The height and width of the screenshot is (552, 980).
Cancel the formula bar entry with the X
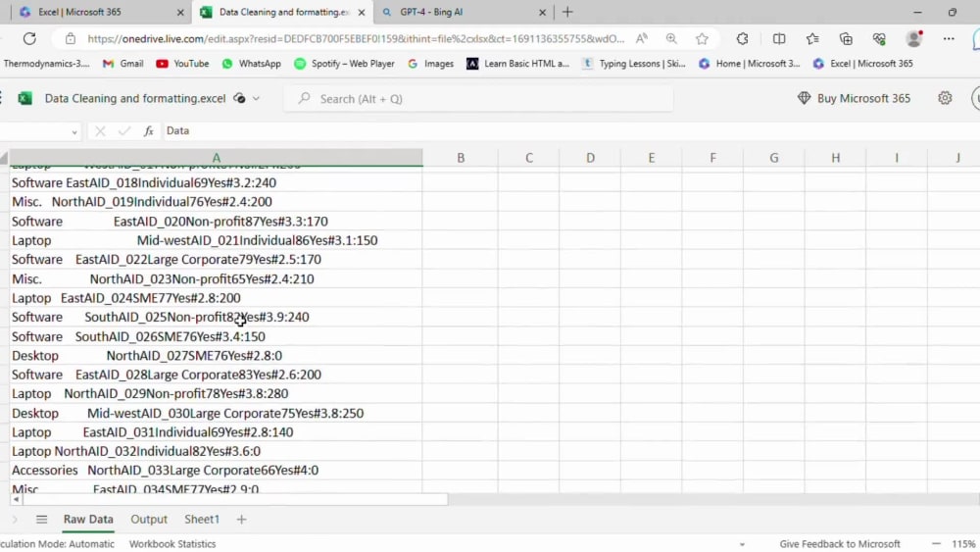(100, 130)
